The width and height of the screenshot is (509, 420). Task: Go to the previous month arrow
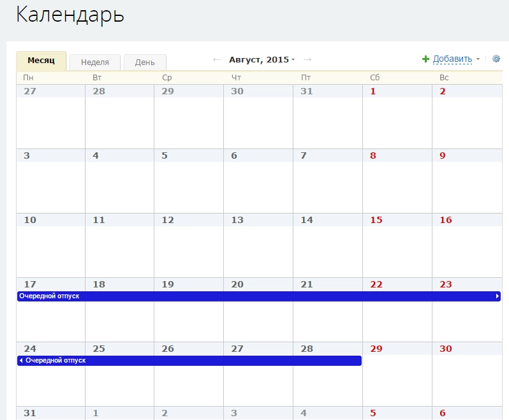click(x=217, y=59)
